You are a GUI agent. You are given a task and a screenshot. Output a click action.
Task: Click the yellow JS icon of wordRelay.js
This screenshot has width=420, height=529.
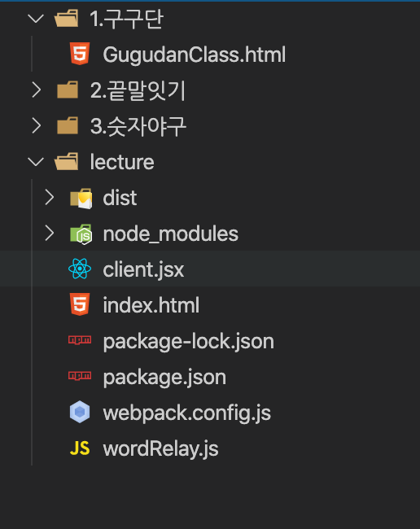(x=80, y=448)
